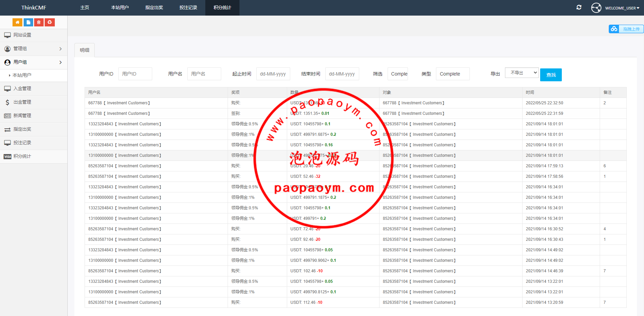Select the 明细 tab
This screenshot has height=316, width=644.
point(85,50)
